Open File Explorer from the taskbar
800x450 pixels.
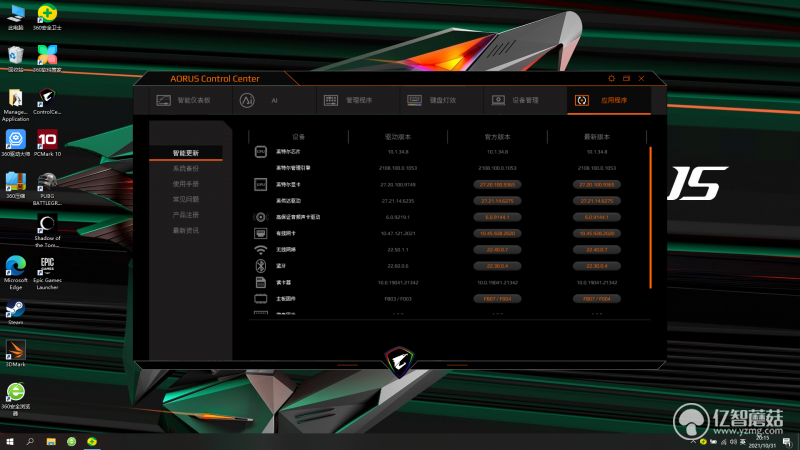pyautogui.click(x=51, y=441)
